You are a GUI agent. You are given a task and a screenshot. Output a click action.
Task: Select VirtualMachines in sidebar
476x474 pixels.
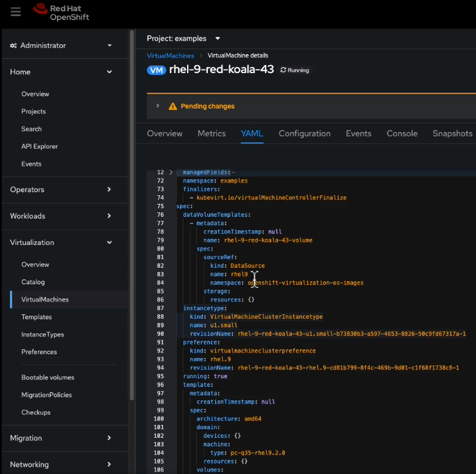45,300
